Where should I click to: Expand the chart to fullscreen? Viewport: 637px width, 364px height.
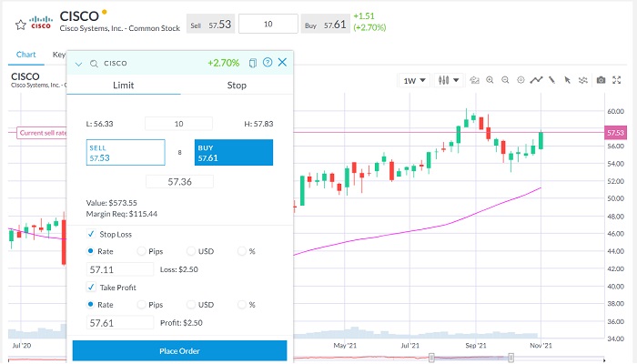pyautogui.click(x=617, y=80)
